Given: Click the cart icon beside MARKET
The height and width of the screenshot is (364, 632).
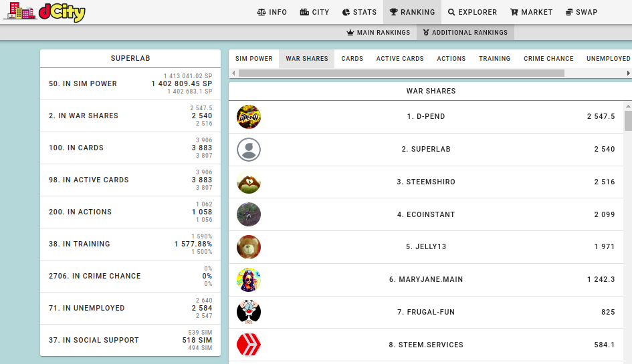Looking at the screenshot, I should (514, 12).
